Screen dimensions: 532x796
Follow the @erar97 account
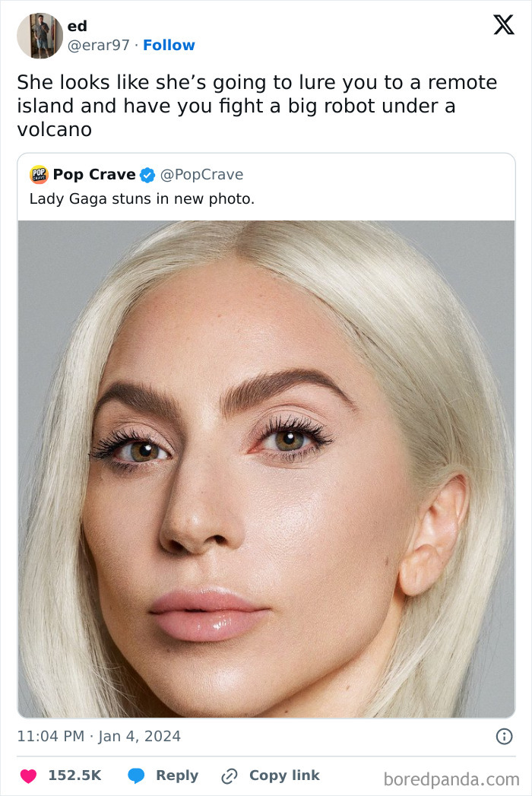pos(169,46)
